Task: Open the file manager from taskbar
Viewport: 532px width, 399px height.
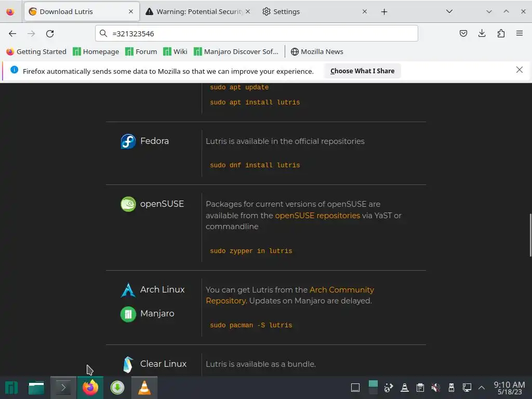Action: coord(36,388)
